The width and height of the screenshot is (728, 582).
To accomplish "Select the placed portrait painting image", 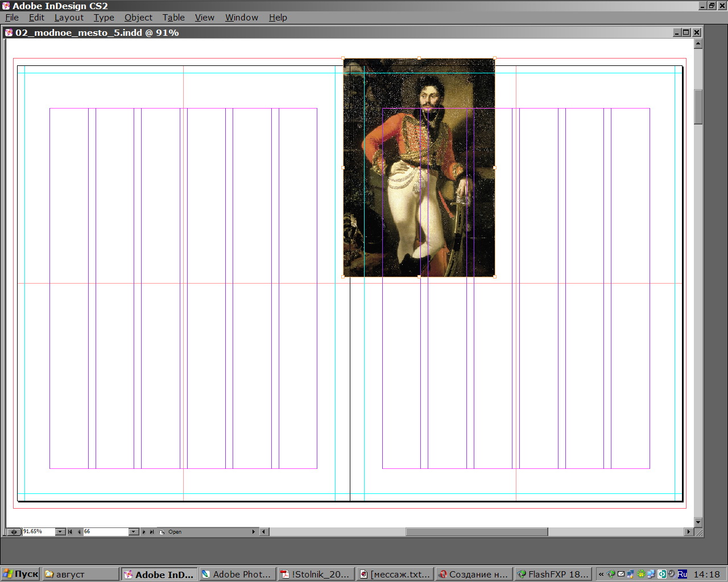I will point(419,167).
